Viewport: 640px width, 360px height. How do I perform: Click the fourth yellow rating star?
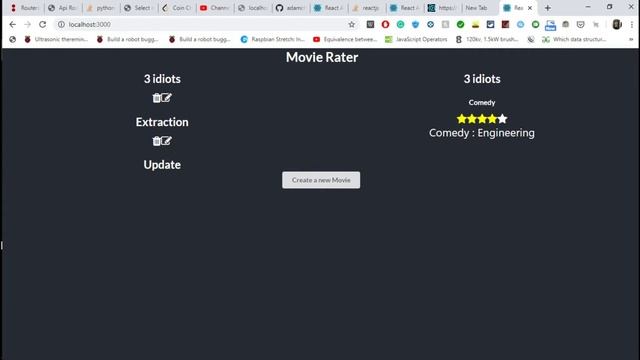click(492, 119)
